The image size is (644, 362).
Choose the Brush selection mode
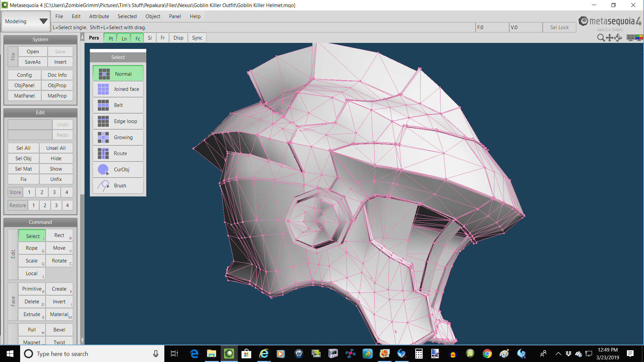(x=118, y=186)
